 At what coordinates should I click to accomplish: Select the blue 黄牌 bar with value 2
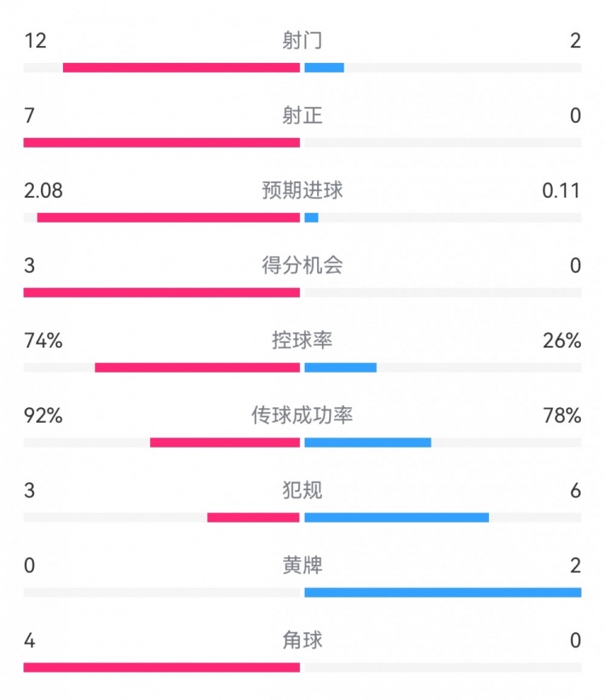pyautogui.click(x=443, y=593)
